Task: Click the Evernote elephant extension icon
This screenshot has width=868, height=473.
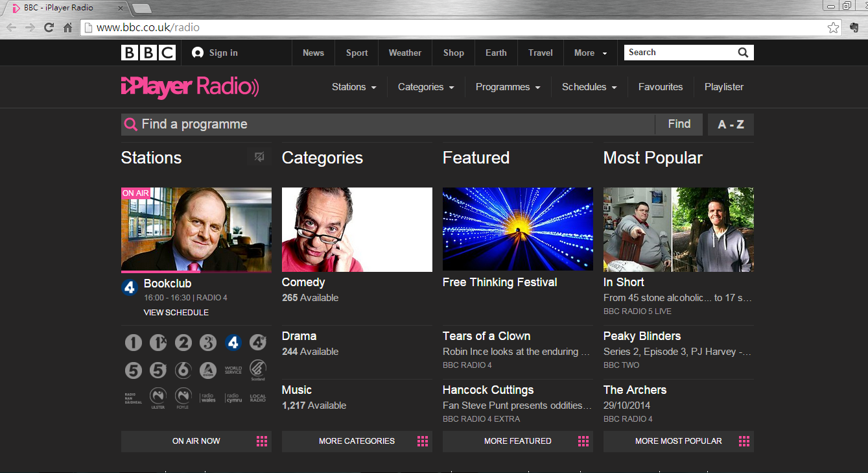Action: [x=855, y=28]
